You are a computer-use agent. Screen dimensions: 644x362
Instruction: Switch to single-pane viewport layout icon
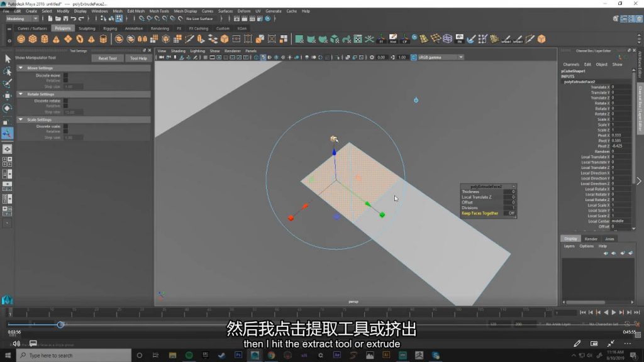tap(8, 149)
